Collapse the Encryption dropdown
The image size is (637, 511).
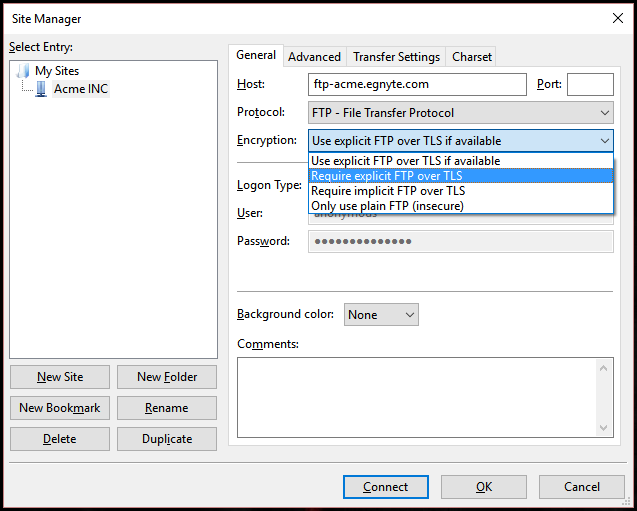point(604,141)
